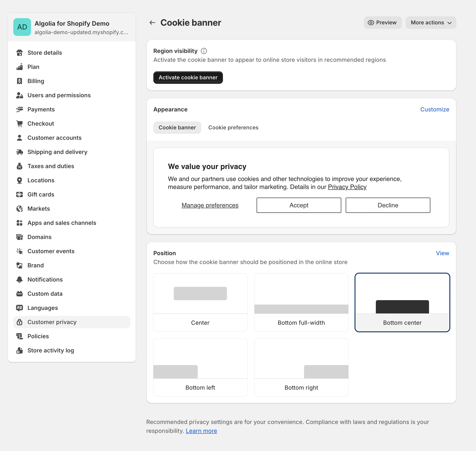Click the Languages icon in sidebar
The image size is (476, 451).
pos(20,308)
